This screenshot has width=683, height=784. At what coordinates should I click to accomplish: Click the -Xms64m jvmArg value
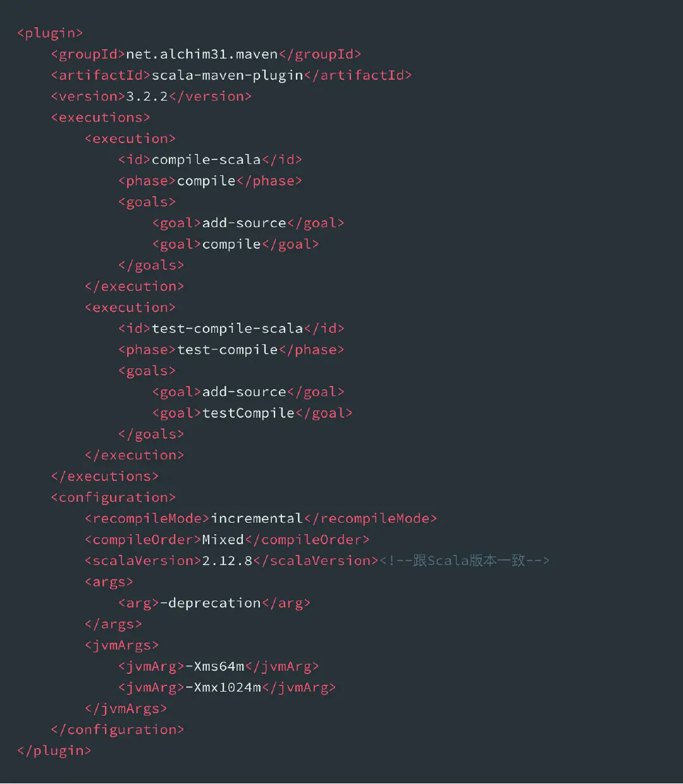[215, 666]
